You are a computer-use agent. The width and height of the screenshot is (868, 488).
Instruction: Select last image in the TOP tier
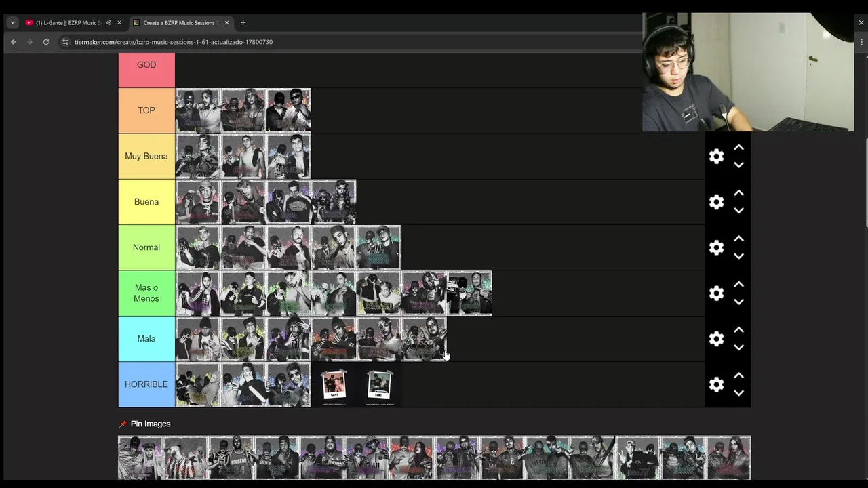point(288,110)
